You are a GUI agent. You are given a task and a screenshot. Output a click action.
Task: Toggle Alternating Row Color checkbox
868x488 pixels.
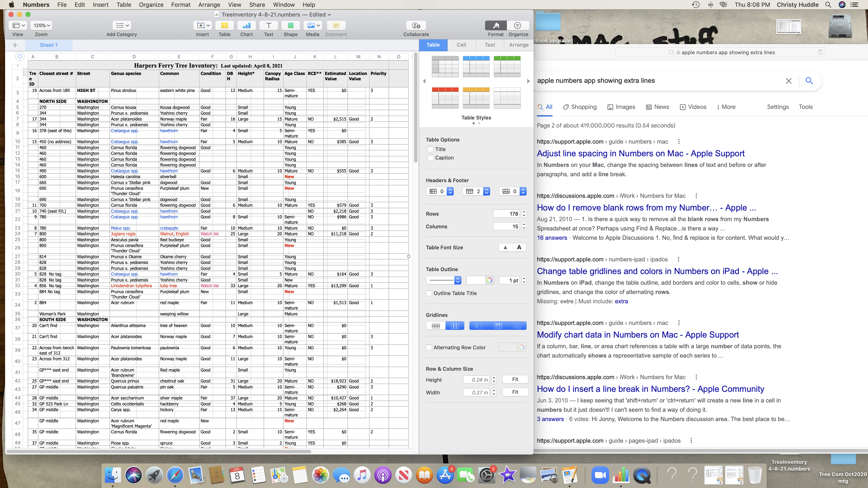429,348
